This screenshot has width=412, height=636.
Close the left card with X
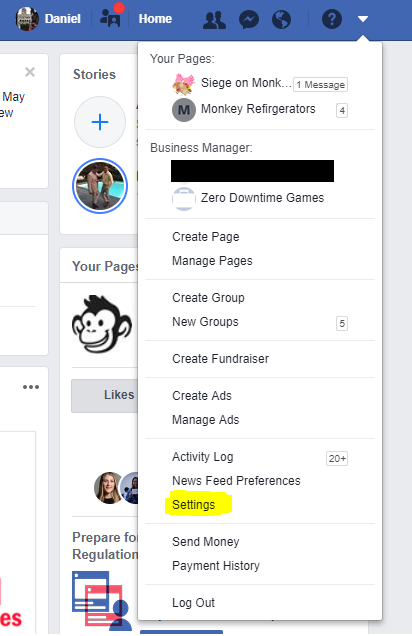tap(30, 72)
